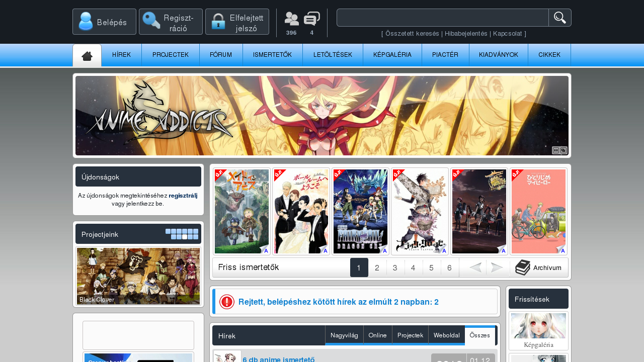644x362 pixels.
Task: Switch to the Nagyvilág news tab
Action: click(344, 335)
